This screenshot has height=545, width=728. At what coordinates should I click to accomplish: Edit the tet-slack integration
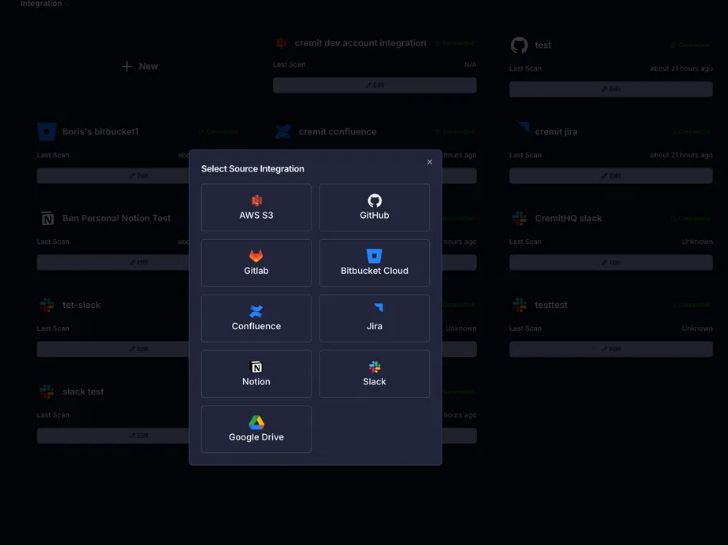point(113,349)
